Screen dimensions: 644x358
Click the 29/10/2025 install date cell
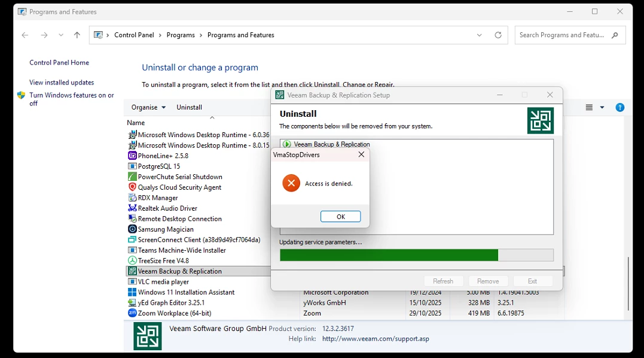pos(425,313)
